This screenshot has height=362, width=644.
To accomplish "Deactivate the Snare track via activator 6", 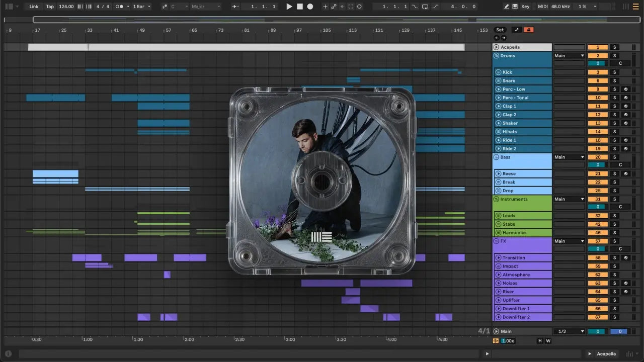I will 598,81.
